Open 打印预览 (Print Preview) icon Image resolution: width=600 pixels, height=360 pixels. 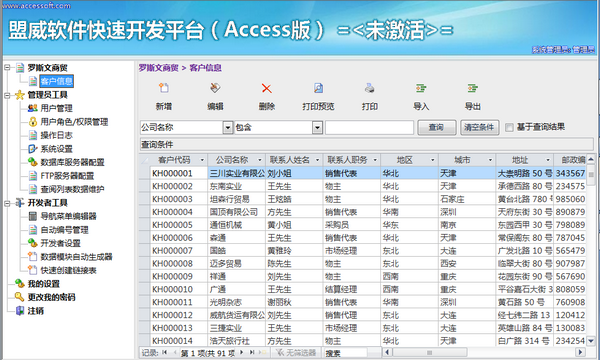[318, 88]
